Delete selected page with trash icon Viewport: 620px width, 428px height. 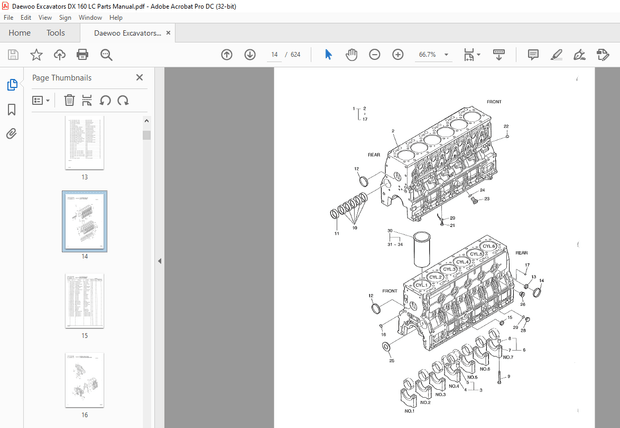69,100
